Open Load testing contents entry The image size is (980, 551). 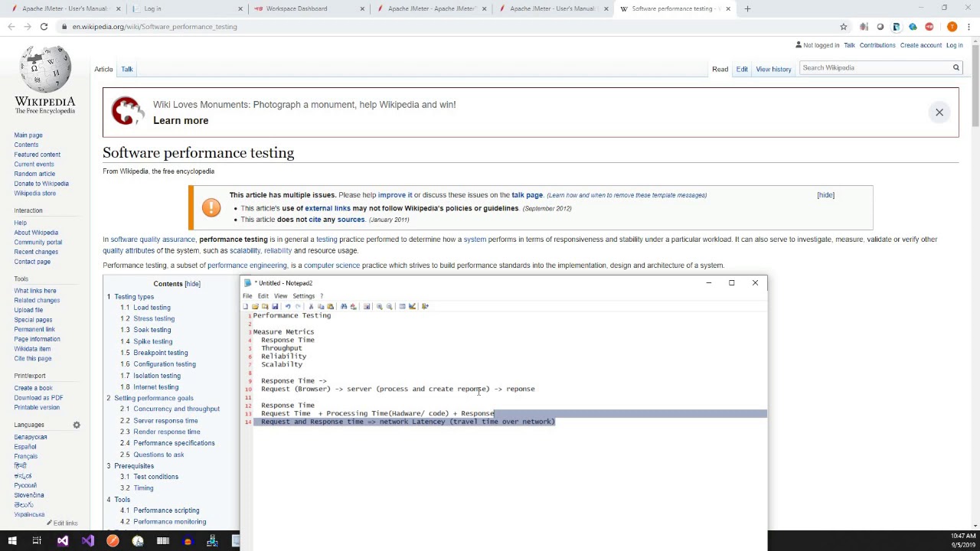(152, 308)
